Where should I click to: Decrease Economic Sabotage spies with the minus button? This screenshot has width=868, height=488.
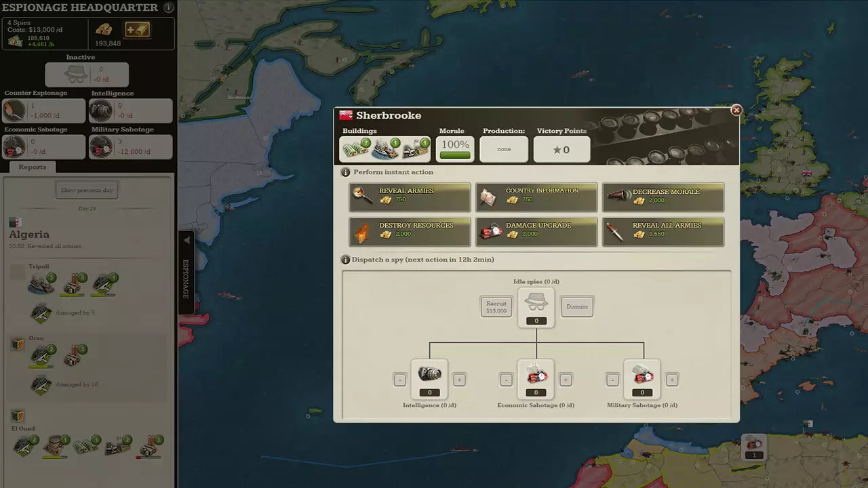coord(506,380)
